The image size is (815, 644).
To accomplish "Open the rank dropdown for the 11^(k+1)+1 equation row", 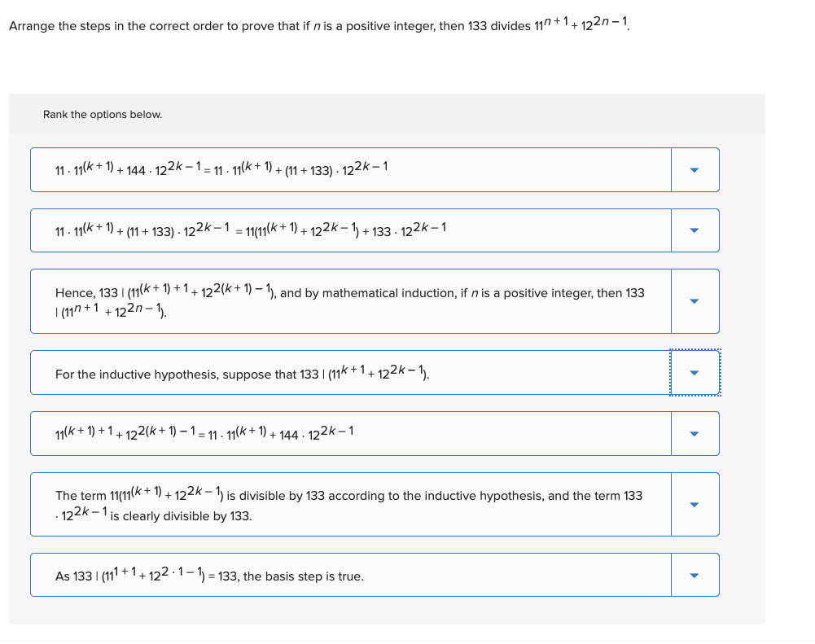I will coord(694,433).
